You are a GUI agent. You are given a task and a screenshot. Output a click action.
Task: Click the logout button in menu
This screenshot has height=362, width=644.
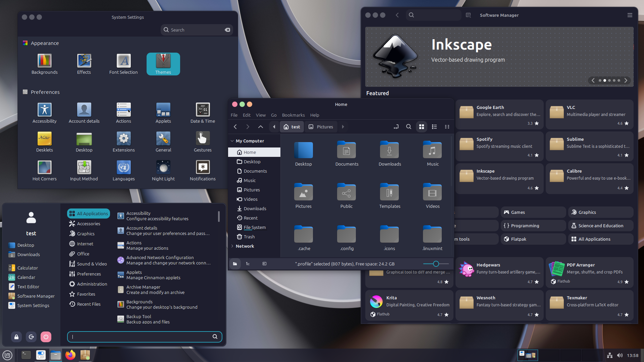31,337
